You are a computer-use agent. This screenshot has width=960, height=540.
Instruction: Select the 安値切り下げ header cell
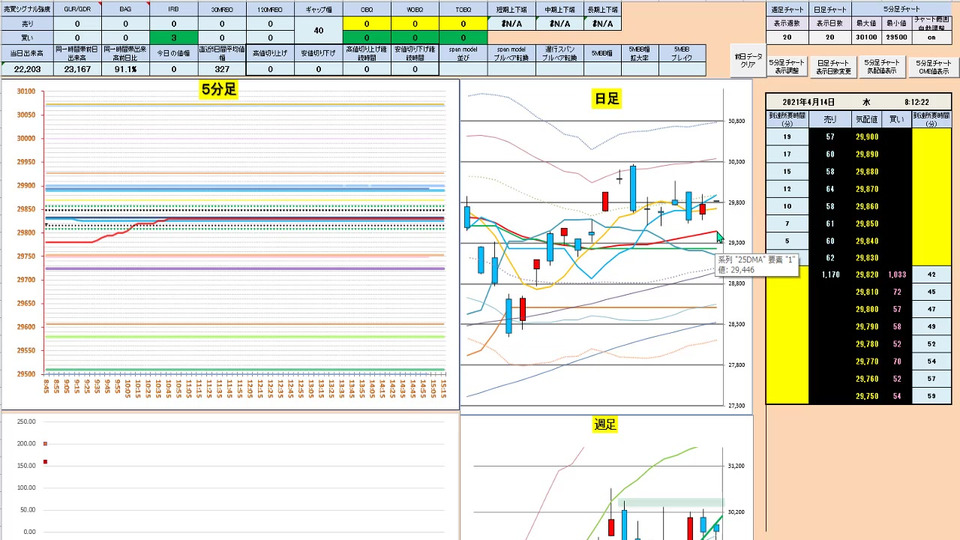pos(318,53)
